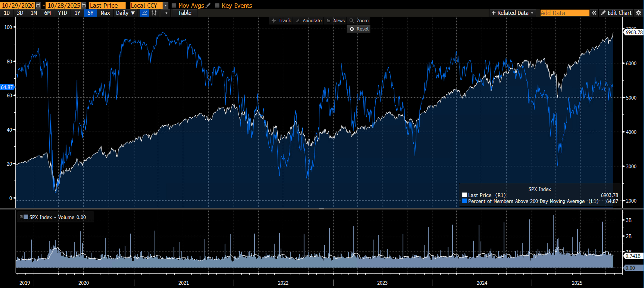Click the Add Data input field
This screenshot has height=288, width=644.
pos(564,13)
